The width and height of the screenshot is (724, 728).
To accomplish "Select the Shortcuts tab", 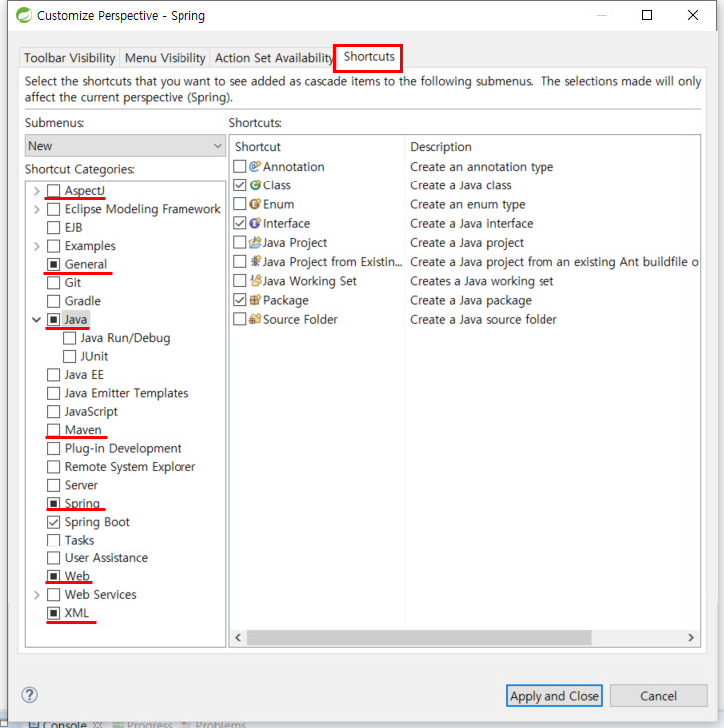I will click(x=369, y=57).
